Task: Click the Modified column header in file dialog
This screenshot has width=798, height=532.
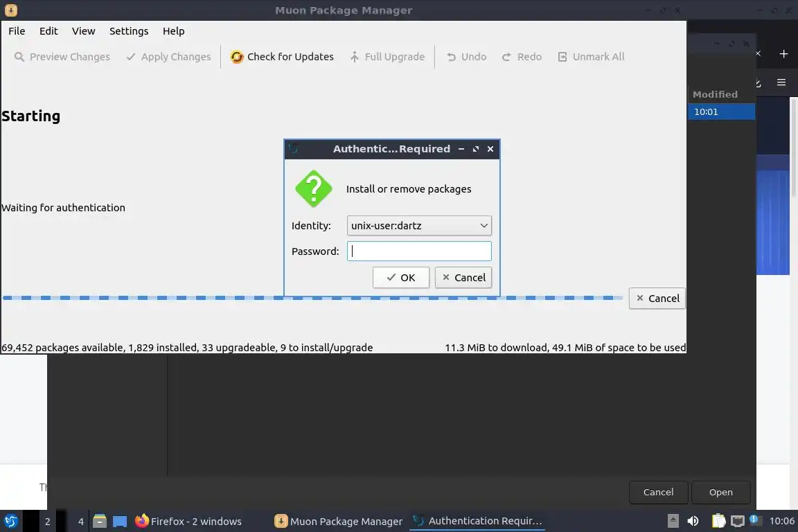Action: 715,94
